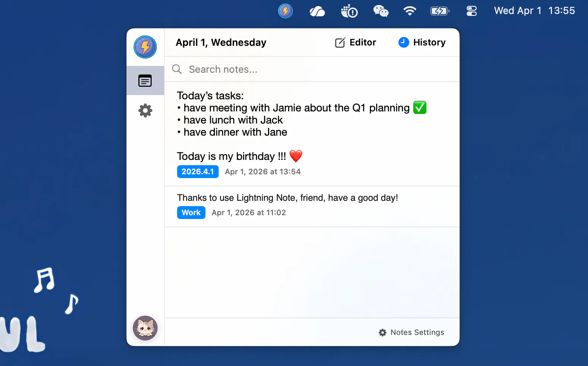Click the green checkmark emoji
The image size is (588, 366).
(x=420, y=108)
